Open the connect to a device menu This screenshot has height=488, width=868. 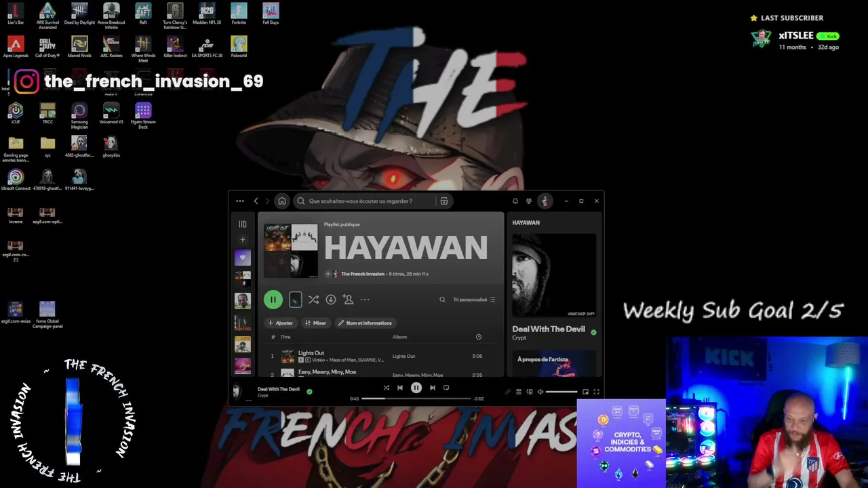(x=530, y=392)
